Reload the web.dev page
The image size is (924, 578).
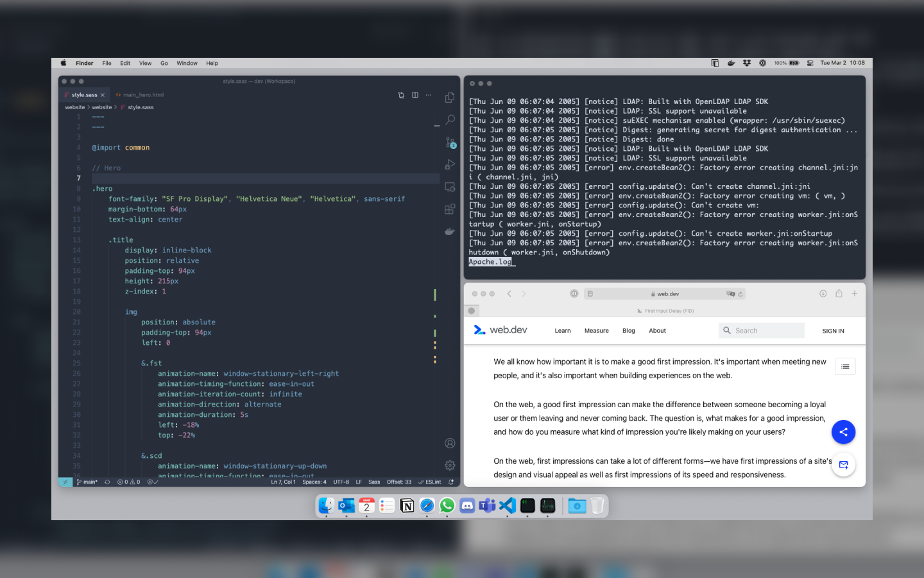[740, 294]
